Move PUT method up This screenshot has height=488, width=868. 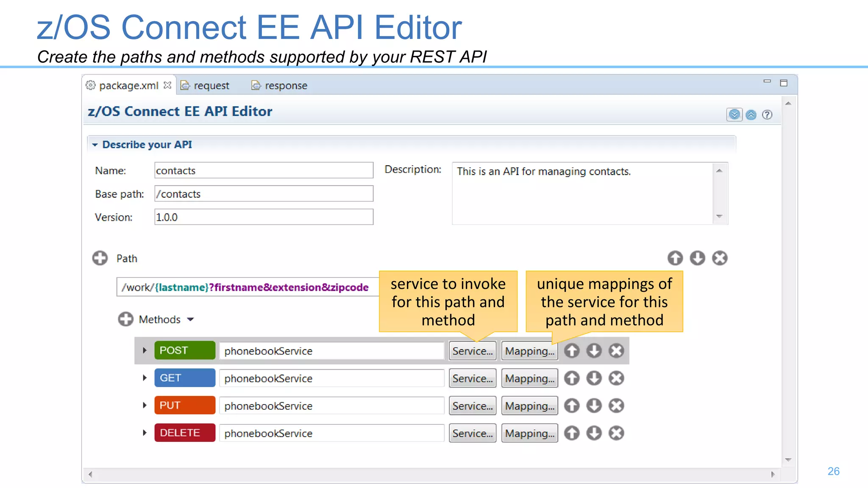point(572,405)
